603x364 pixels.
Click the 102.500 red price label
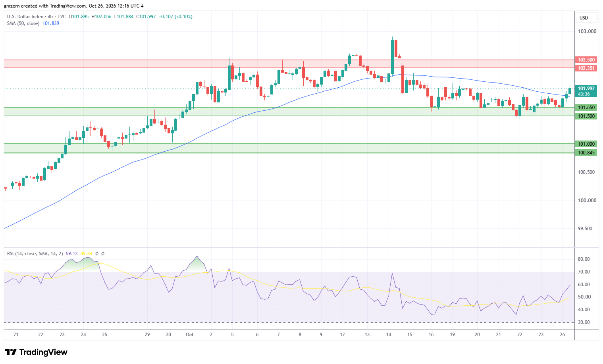pyautogui.click(x=586, y=60)
